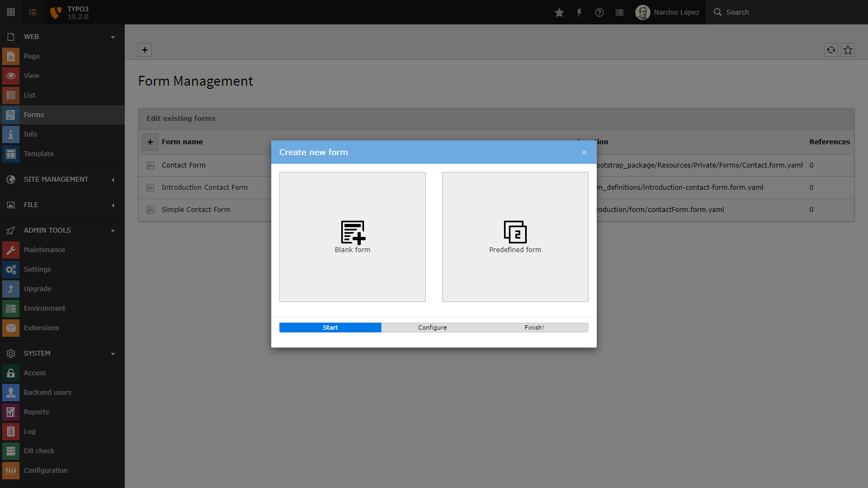The image size is (868, 488).
Task: Click the plus icon above Form Management
Action: pyautogui.click(x=144, y=50)
